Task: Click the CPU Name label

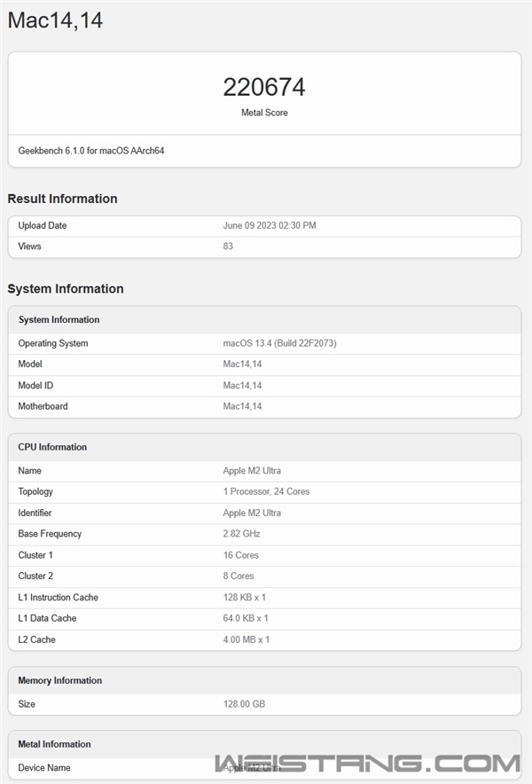Action: 29,471
